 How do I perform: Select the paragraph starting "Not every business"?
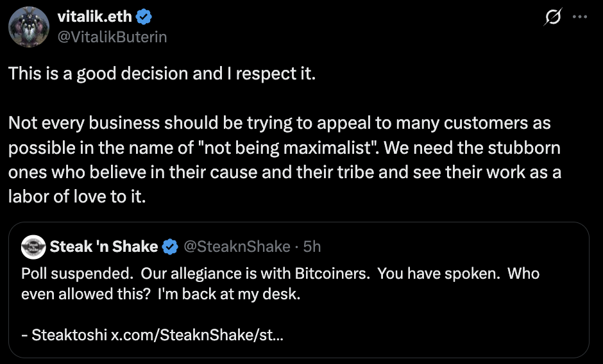[280, 147]
